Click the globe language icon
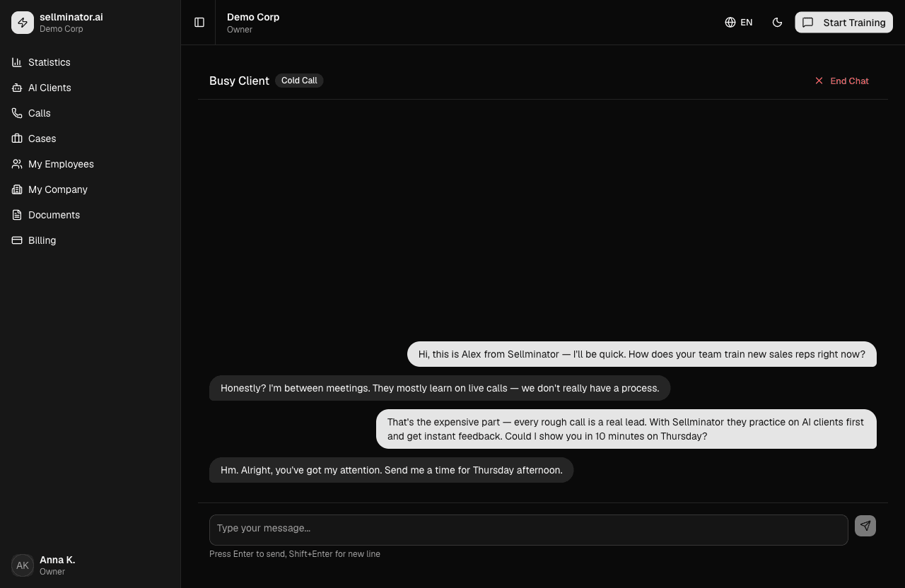This screenshot has width=905, height=588. pos(730,23)
